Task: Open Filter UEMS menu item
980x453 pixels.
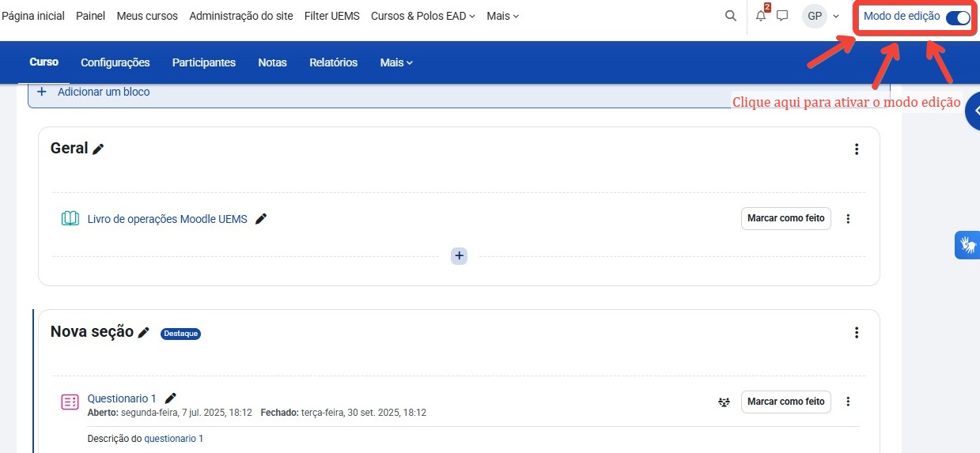Action: pyautogui.click(x=332, y=16)
